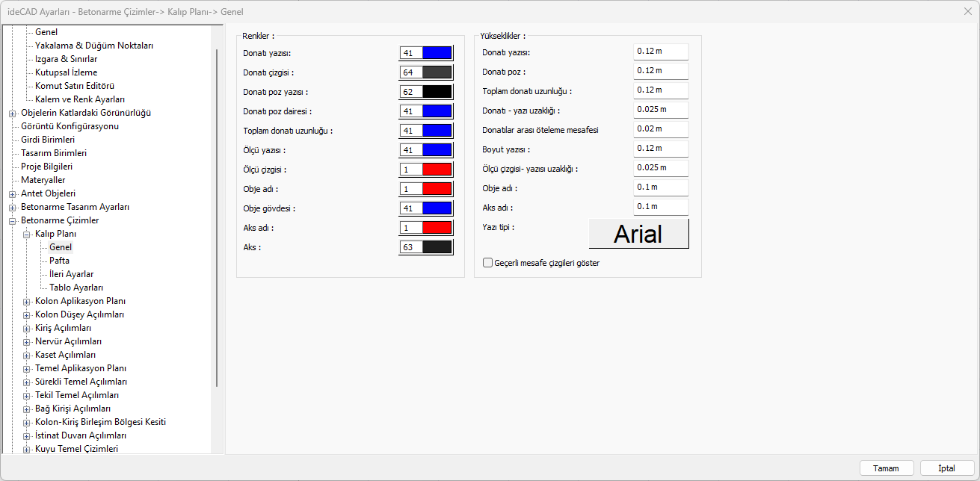Open İleri Ayarlar under Kalıp Planı
The height and width of the screenshot is (481, 980).
click(x=72, y=274)
